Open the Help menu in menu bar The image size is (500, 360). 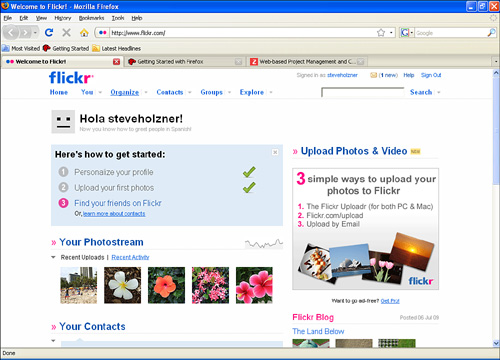(x=137, y=18)
